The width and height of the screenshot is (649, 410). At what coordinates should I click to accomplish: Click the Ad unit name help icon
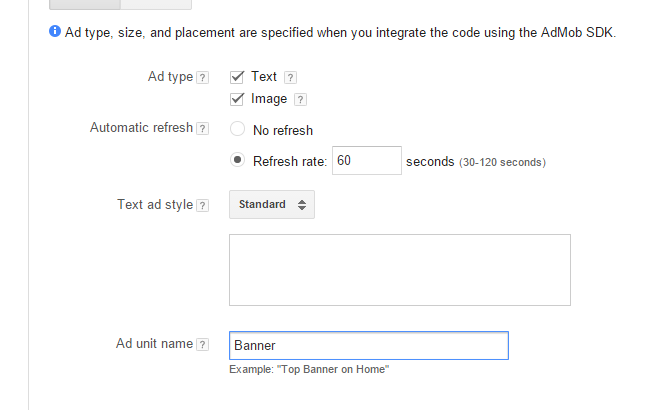coord(203,344)
